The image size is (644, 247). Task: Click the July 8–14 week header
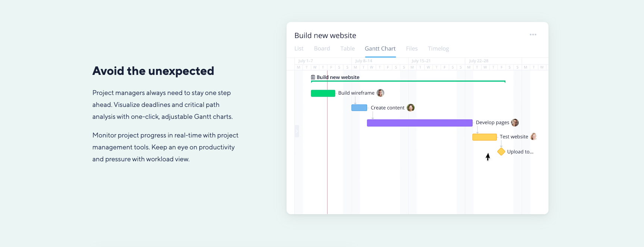pos(363,61)
